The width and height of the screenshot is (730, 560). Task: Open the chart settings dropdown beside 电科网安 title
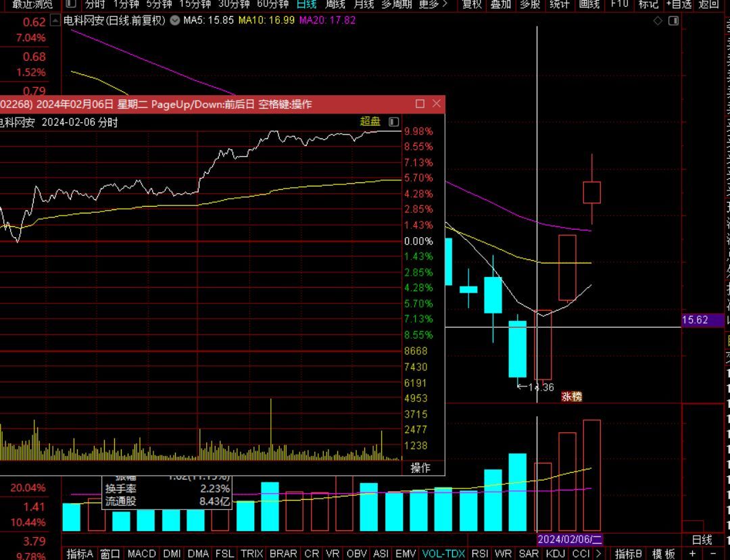point(175,20)
